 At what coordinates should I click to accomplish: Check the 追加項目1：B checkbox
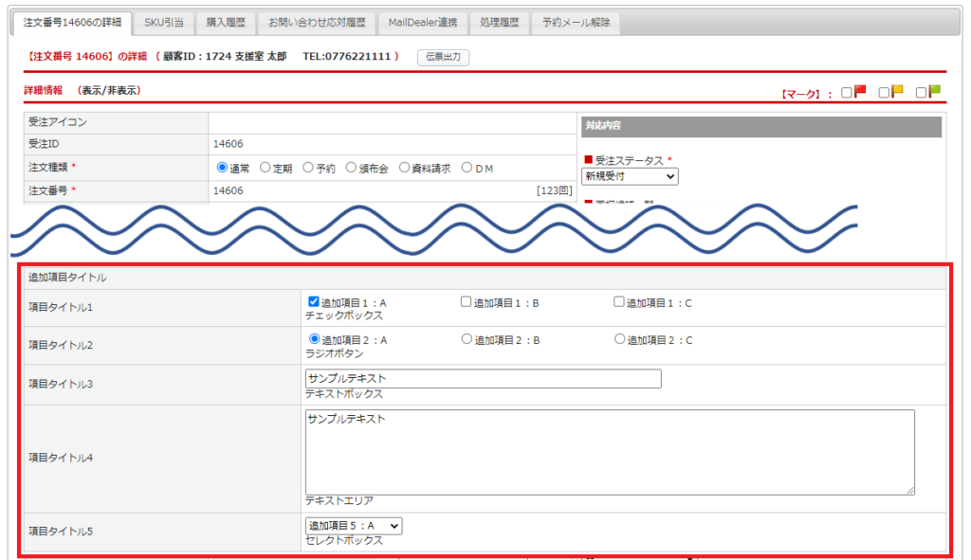point(466,302)
